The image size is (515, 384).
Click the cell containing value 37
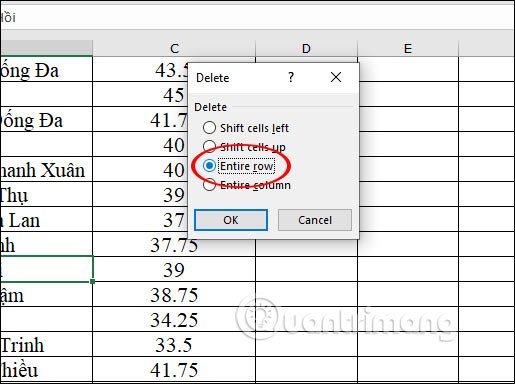[x=140, y=220]
